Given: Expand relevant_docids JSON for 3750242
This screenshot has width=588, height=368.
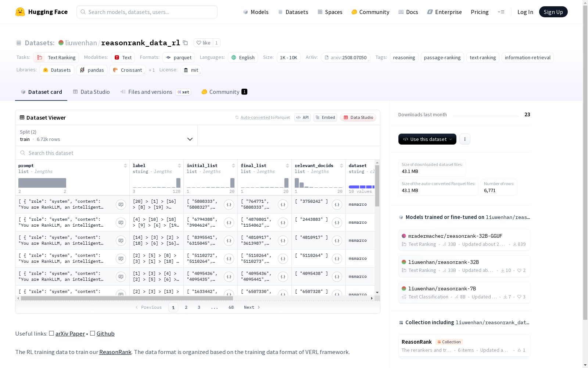Looking at the screenshot, I should [x=337, y=205].
